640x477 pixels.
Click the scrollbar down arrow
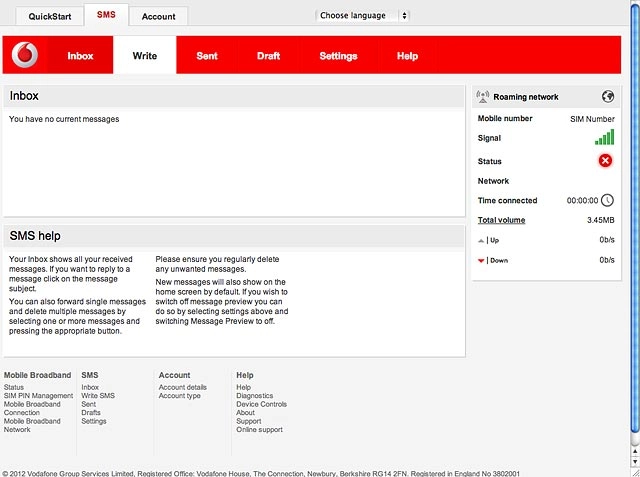coord(635,461)
